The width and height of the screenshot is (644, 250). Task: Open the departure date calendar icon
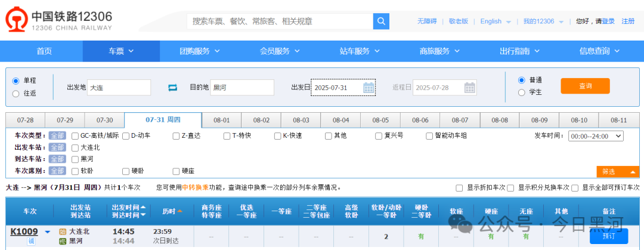[x=369, y=88]
